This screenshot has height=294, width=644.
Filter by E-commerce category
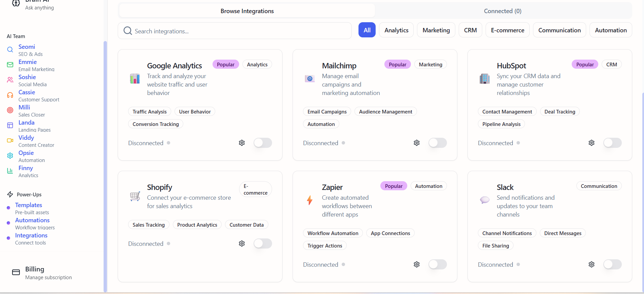507,30
